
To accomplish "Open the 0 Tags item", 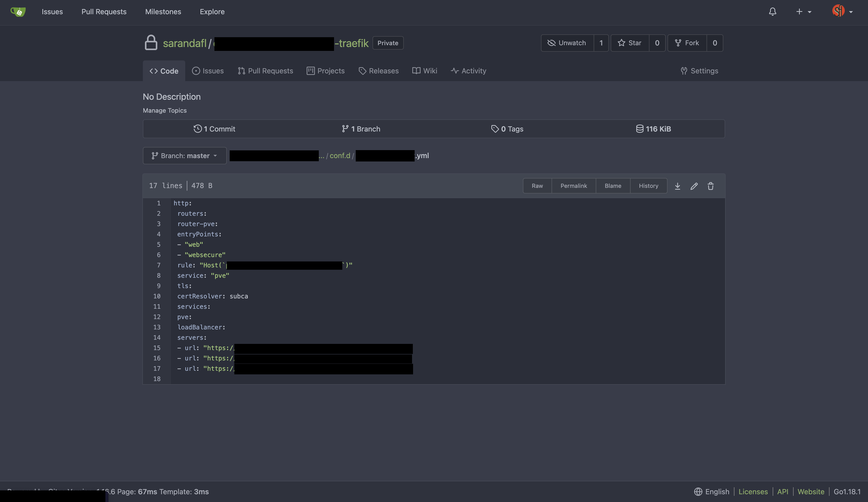I will pos(507,129).
